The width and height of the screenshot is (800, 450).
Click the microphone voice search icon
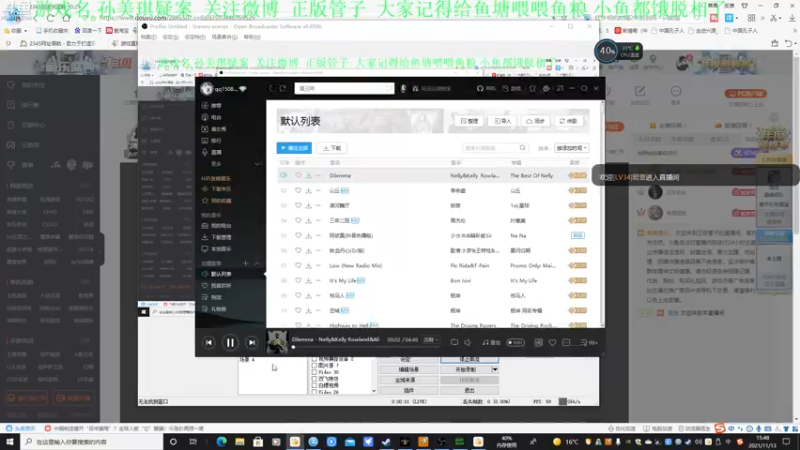403,88
